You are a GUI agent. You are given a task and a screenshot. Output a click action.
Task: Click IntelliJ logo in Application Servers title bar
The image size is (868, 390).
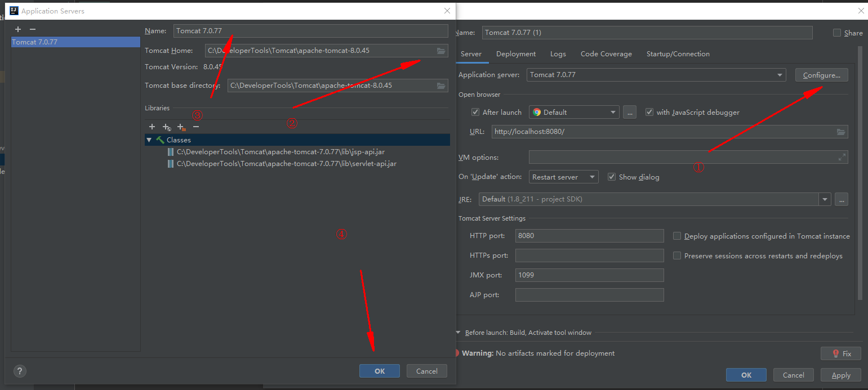click(14, 11)
